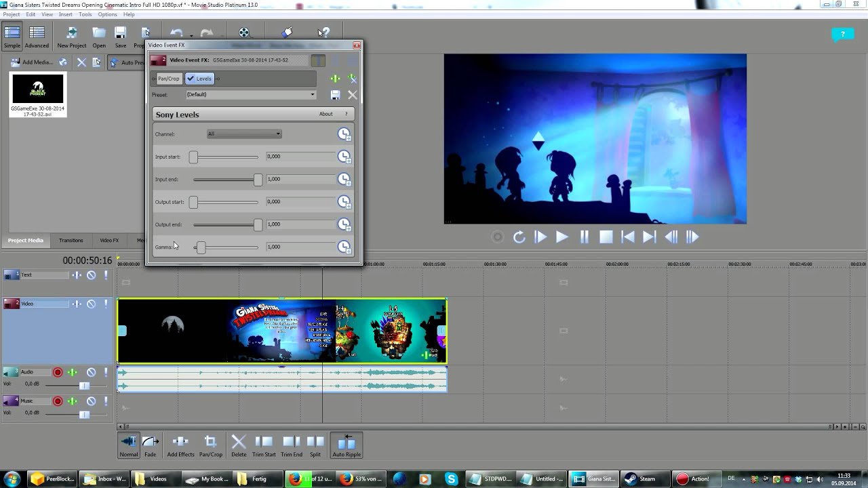
Task: Jump to project start in preview controls
Action: coord(628,237)
